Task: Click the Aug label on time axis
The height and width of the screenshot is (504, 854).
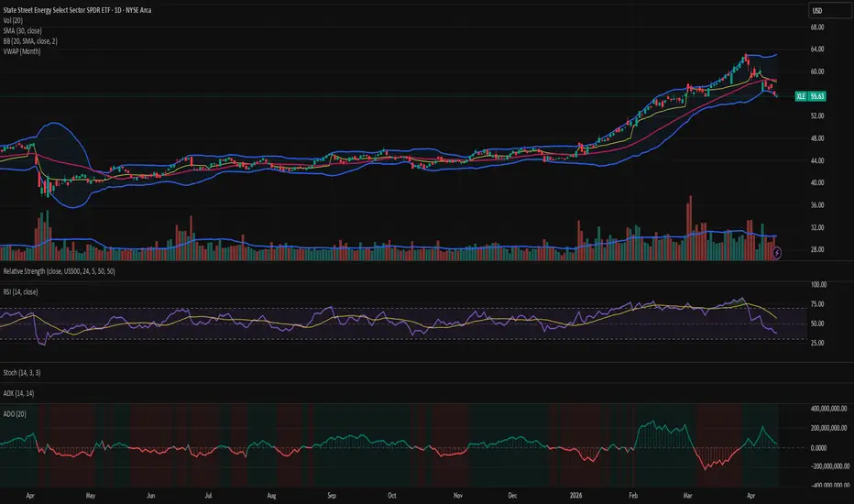Action: [x=271, y=495]
